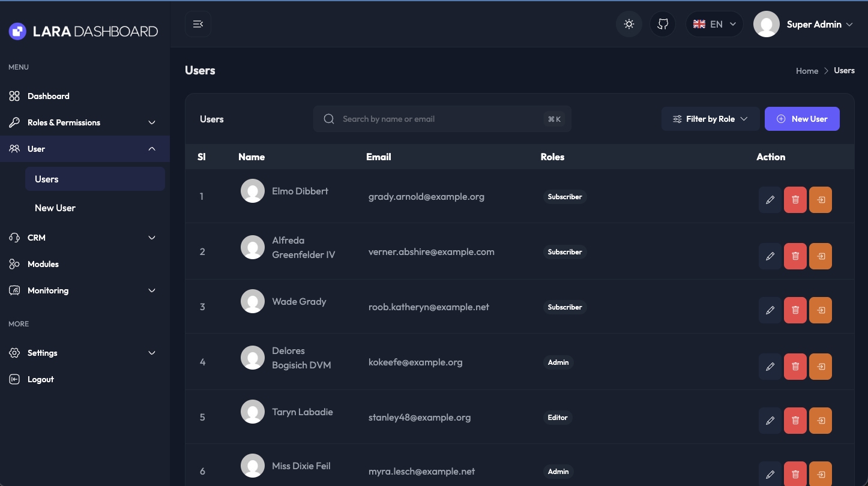Click the edit icon for Delores Bogisich DVM

tap(770, 366)
